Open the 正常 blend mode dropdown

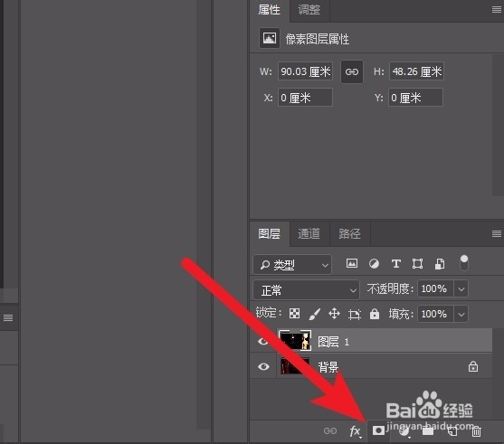(306, 290)
